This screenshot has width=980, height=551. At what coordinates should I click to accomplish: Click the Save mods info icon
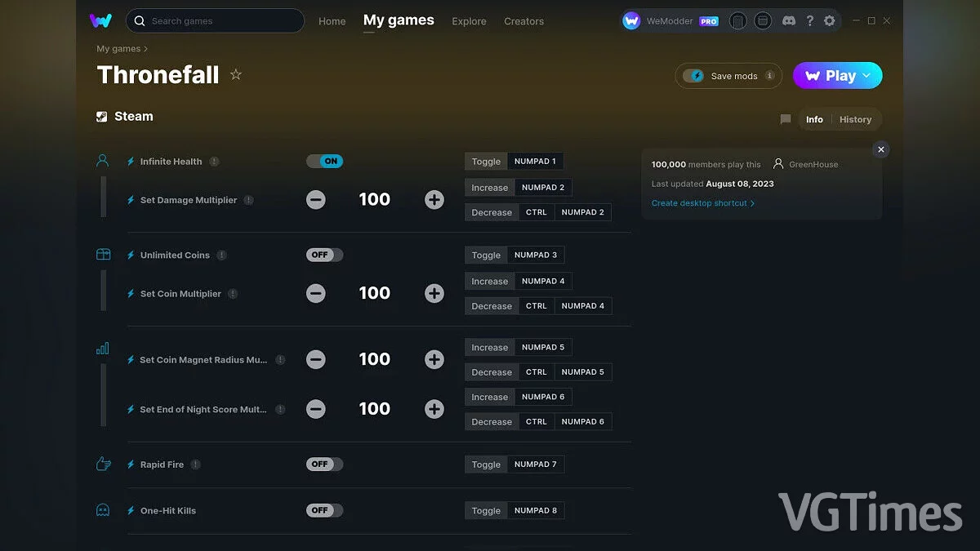[769, 75]
